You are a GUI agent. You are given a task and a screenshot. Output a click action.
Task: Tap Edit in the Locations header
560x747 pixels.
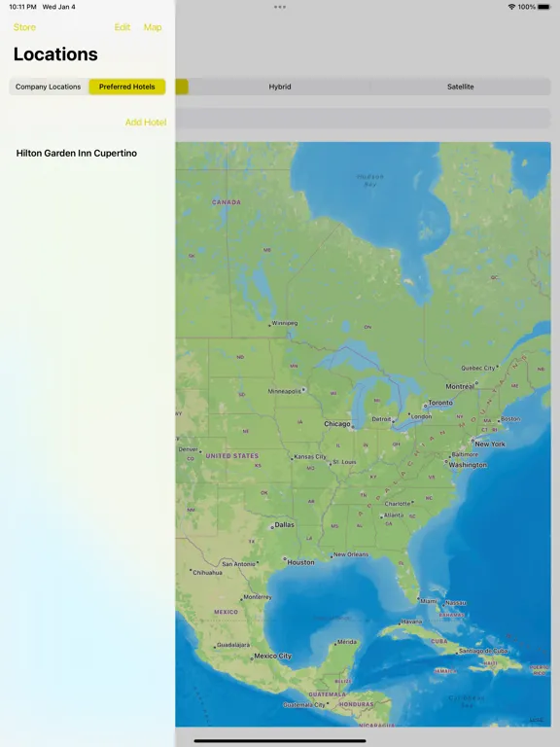click(122, 27)
